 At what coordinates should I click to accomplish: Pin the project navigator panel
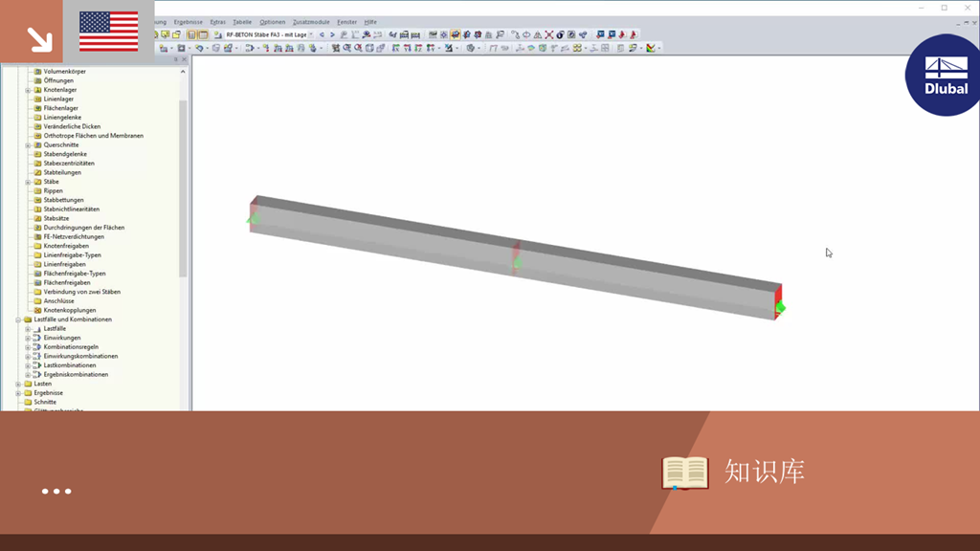point(176,59)
